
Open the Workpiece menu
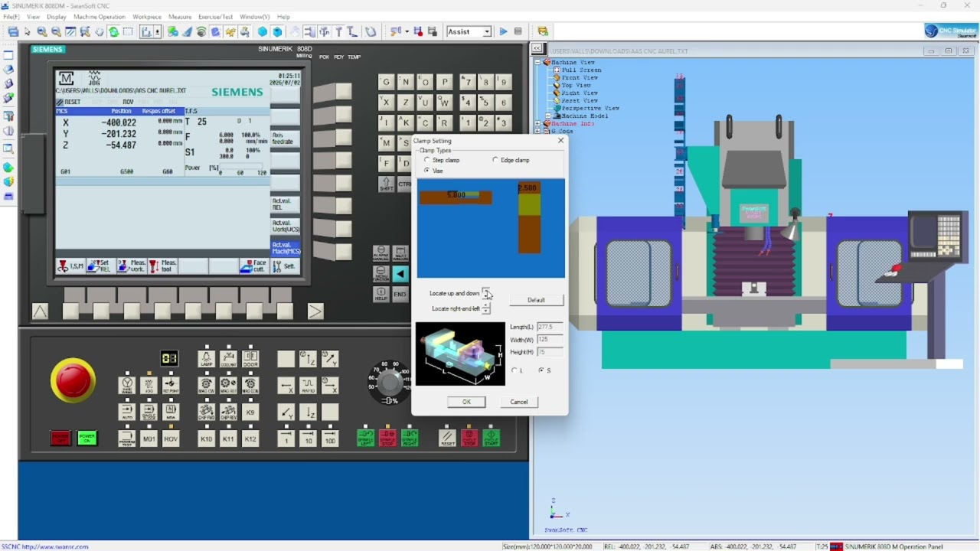147,16
